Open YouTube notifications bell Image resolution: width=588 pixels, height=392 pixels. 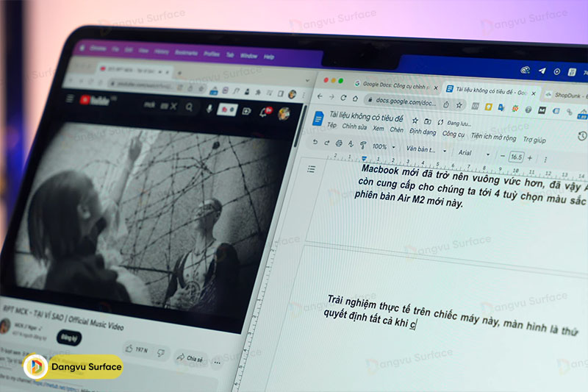click(x=265, y=112)
